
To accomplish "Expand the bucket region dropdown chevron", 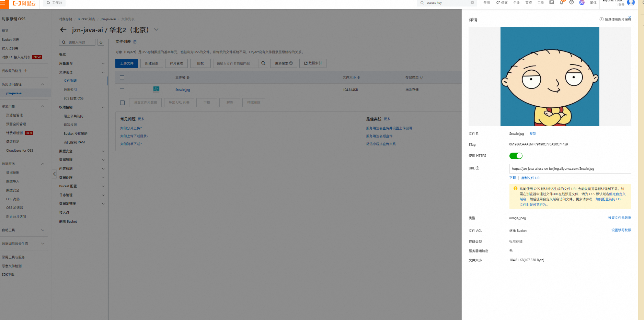I will tap(156, 29).
